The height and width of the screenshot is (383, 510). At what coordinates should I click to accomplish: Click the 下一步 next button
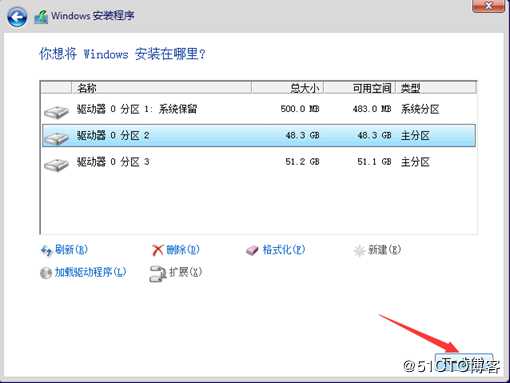(x=464, y=362)
